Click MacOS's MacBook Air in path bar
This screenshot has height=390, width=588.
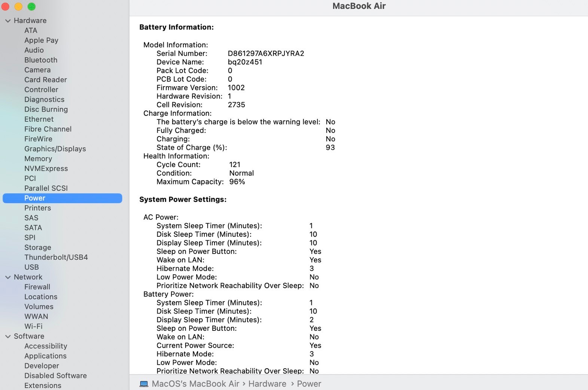pos(195,384)
